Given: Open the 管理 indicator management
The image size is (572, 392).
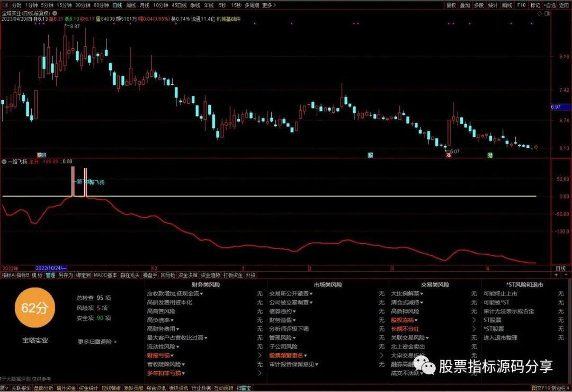Looking at the screenshot, I should click(x=50, y=275).
